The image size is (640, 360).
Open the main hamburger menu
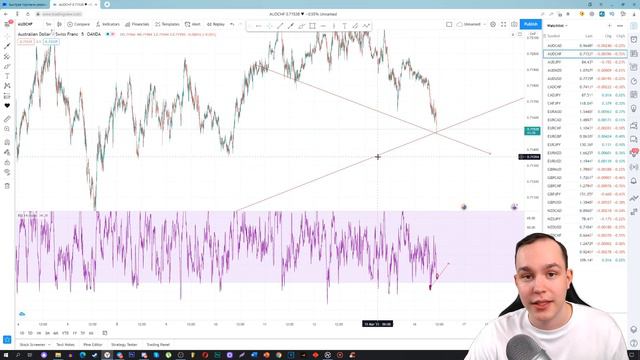7,24
